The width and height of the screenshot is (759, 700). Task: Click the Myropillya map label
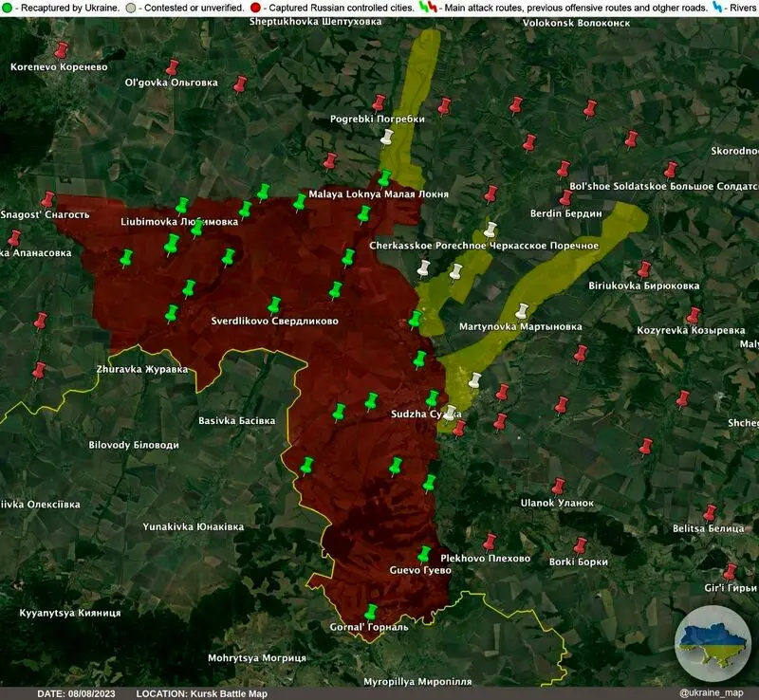[x=417, y=682]
